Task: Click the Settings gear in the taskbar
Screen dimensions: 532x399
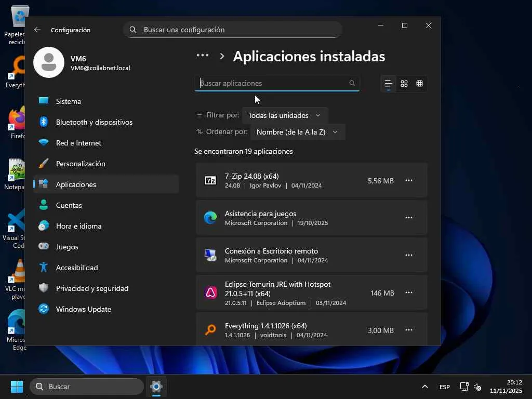Action: tap(156, 387)
